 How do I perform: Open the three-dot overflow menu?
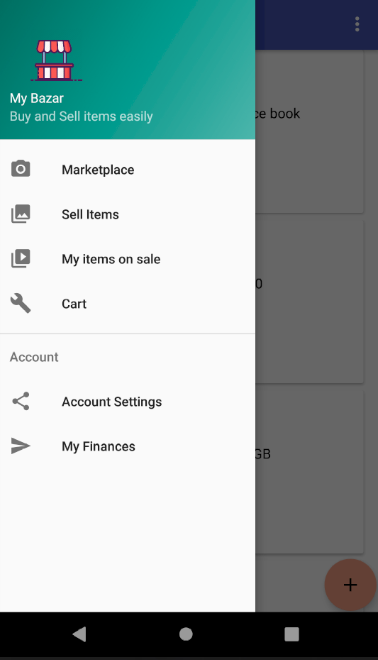(x=357, y=24)
